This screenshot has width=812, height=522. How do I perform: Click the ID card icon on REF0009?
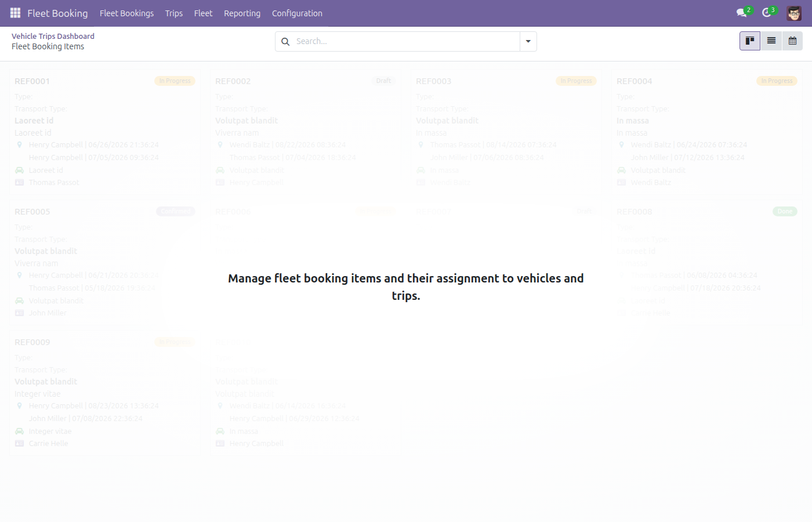(19, 444)
